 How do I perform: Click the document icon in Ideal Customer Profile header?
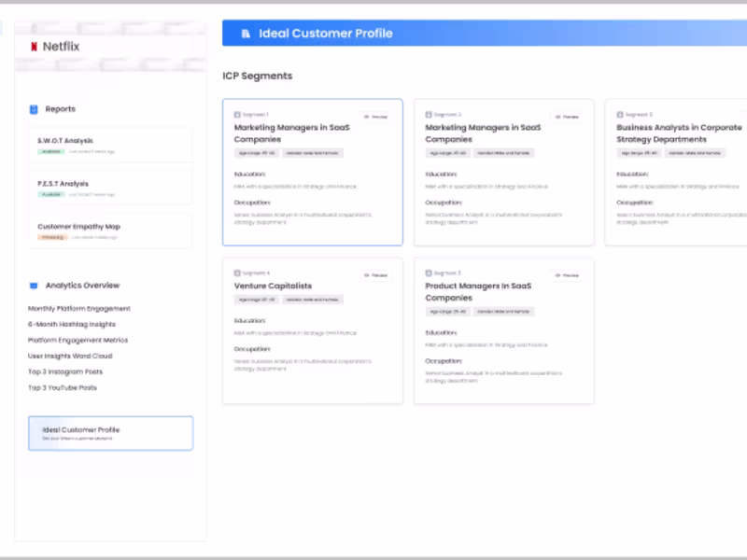coord(246,34)
